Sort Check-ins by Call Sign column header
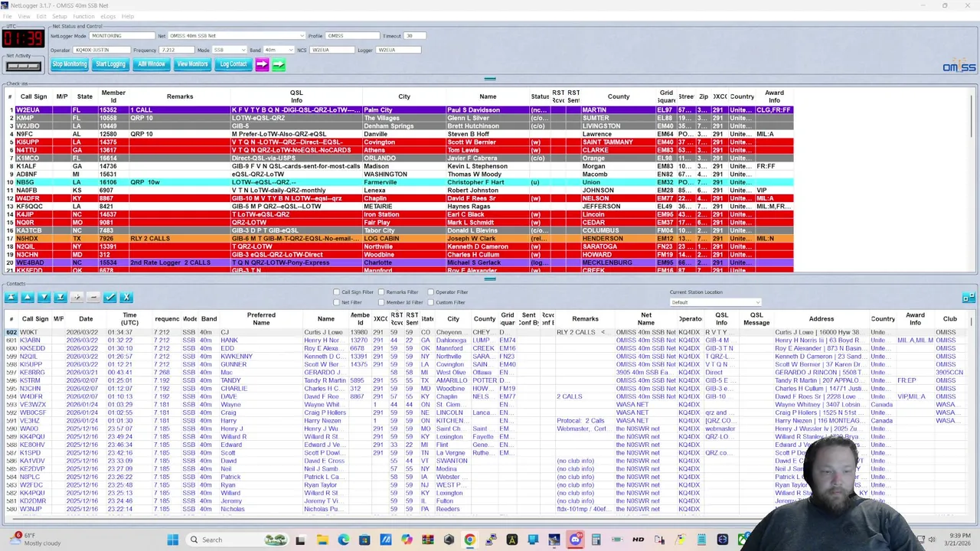The image size is (980, 551). click(34, 96)
